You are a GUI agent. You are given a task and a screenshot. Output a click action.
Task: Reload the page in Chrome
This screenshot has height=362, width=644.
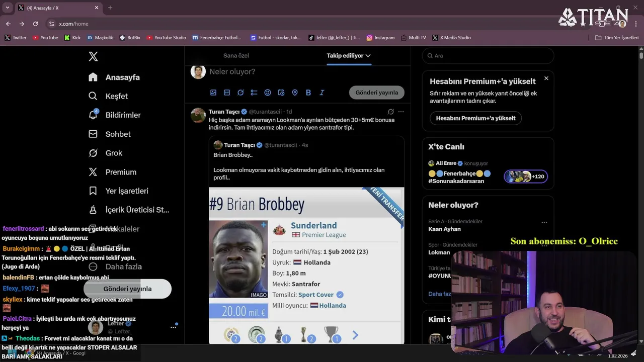(x=35, y=24)
